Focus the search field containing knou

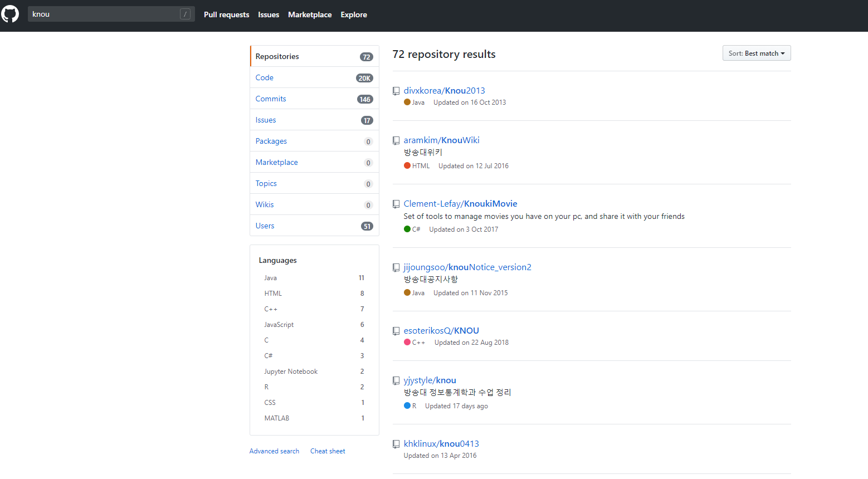[111, 14]
